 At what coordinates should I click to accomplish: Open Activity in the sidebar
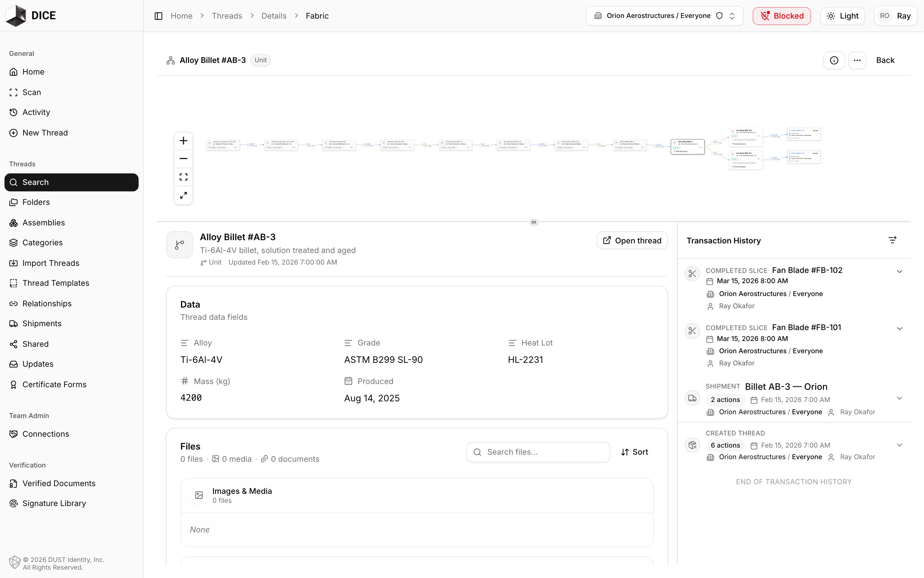(x=72, y=112)
